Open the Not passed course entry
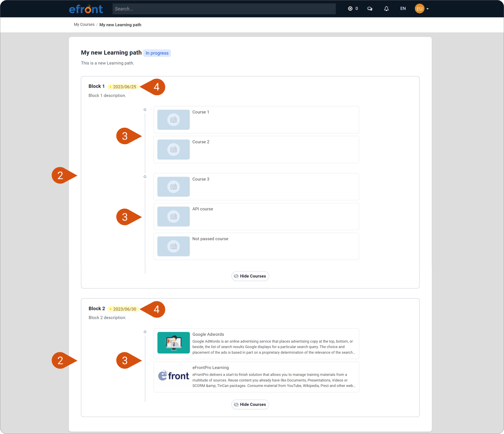This screenshot has width=504, height=434. (210, 239)
